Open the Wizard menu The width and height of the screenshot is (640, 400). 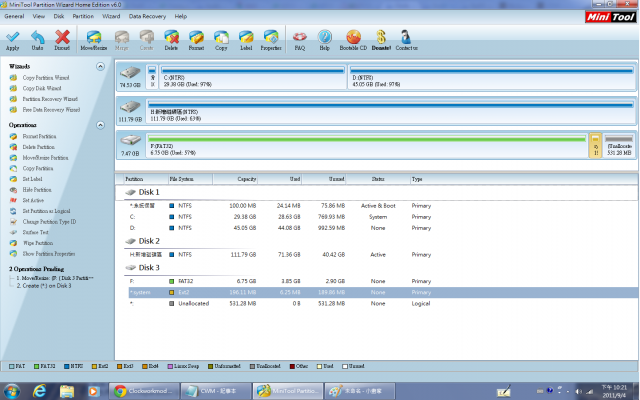tap(111, 16)
